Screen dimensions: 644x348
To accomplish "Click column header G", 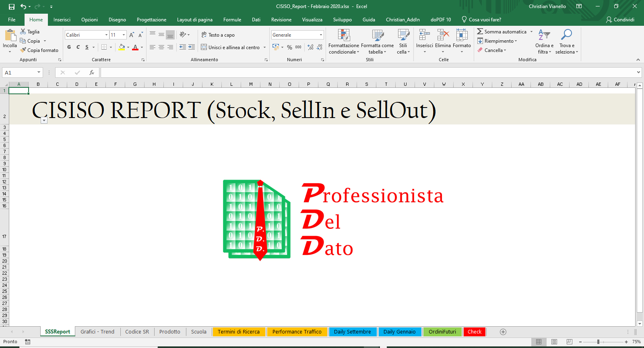I will (135, 84).
